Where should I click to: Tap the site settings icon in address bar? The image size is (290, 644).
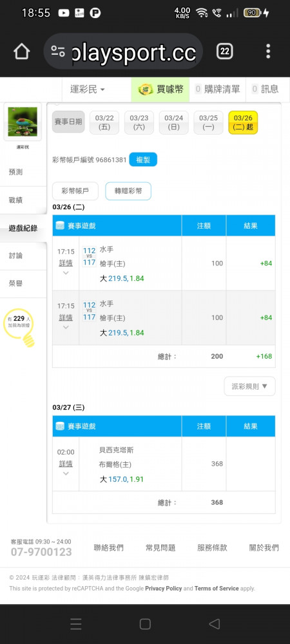point(58,52)
